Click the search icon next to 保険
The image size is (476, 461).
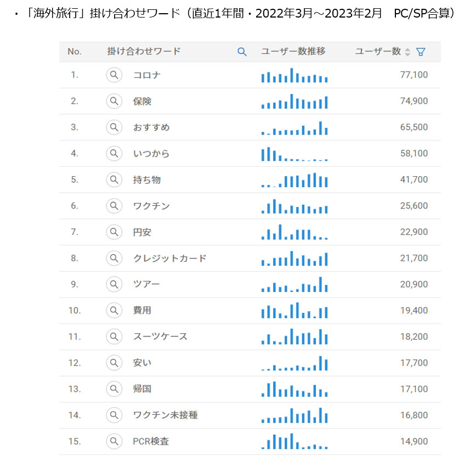tap(114, 101)
